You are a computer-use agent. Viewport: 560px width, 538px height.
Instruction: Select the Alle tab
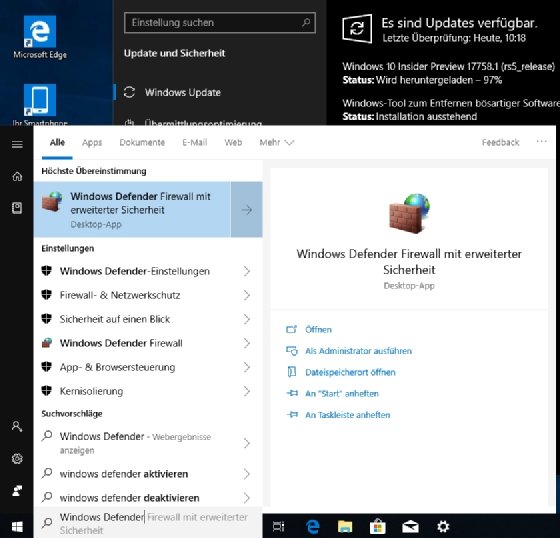pyautogui.click(x=57, y=143)
